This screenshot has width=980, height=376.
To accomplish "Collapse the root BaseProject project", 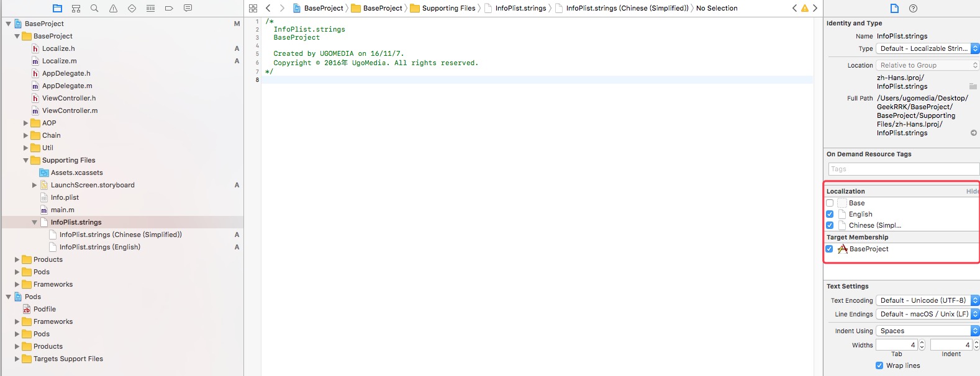I will click(9, 24).
